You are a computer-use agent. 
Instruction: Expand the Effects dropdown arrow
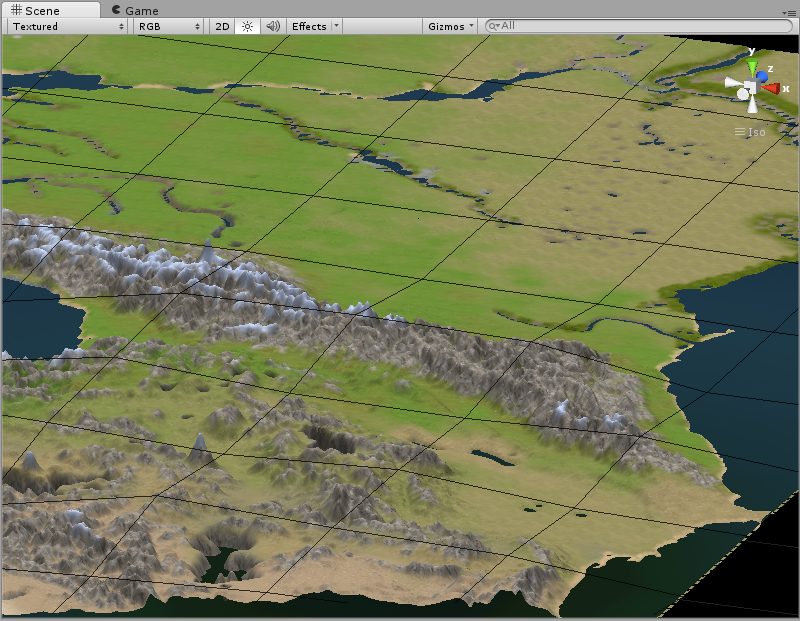(335, 27)
